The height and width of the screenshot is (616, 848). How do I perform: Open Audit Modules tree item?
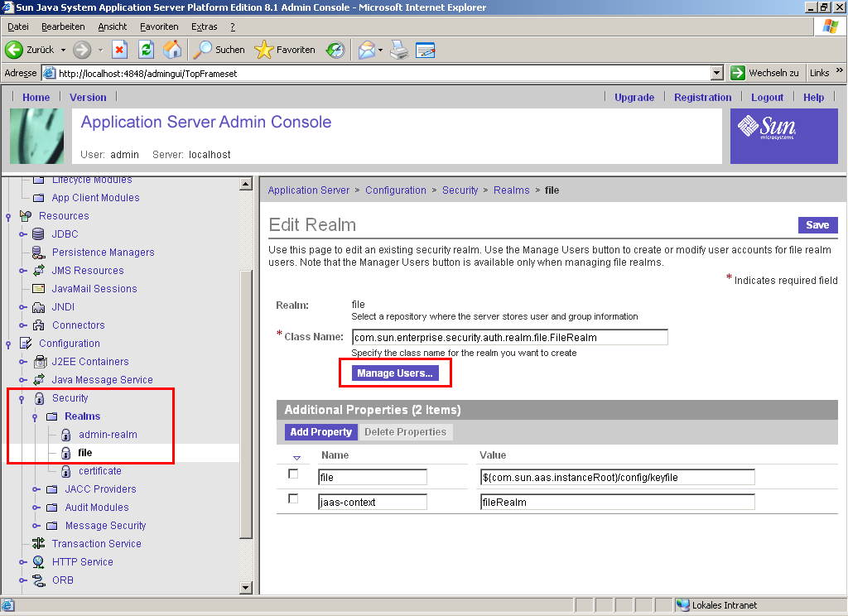(x=97, y=508)
